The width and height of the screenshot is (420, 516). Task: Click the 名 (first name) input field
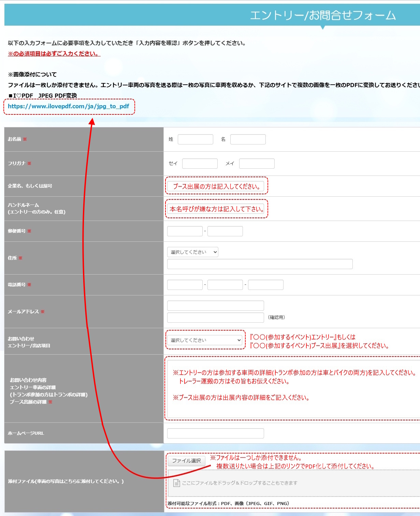click(248, 139)
